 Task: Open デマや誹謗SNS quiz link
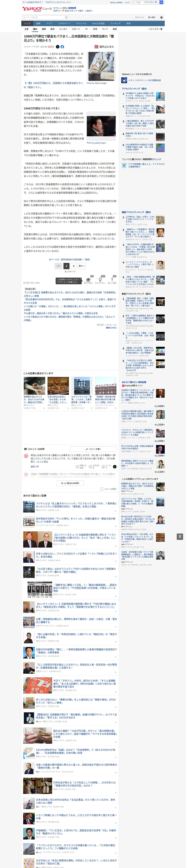tap(146, 165)
